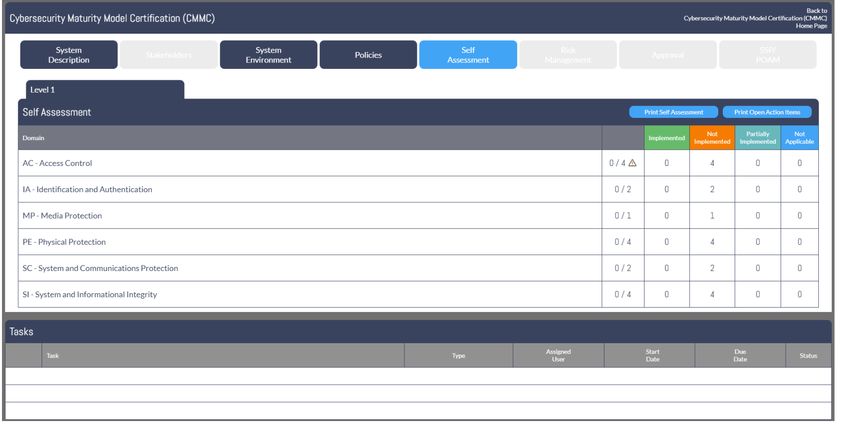
Task: Click Not Implemented count 1 for Media Protection
Action: [x=712, y=216]
